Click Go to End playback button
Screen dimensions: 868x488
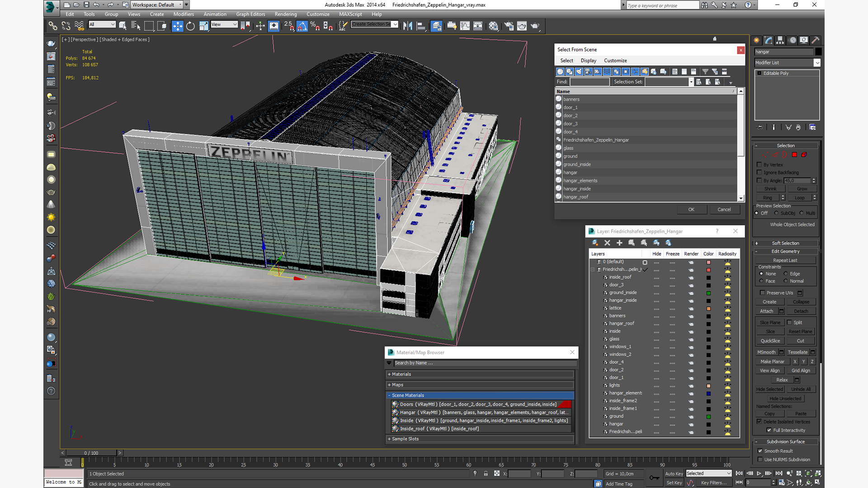[x=778, y=473]
